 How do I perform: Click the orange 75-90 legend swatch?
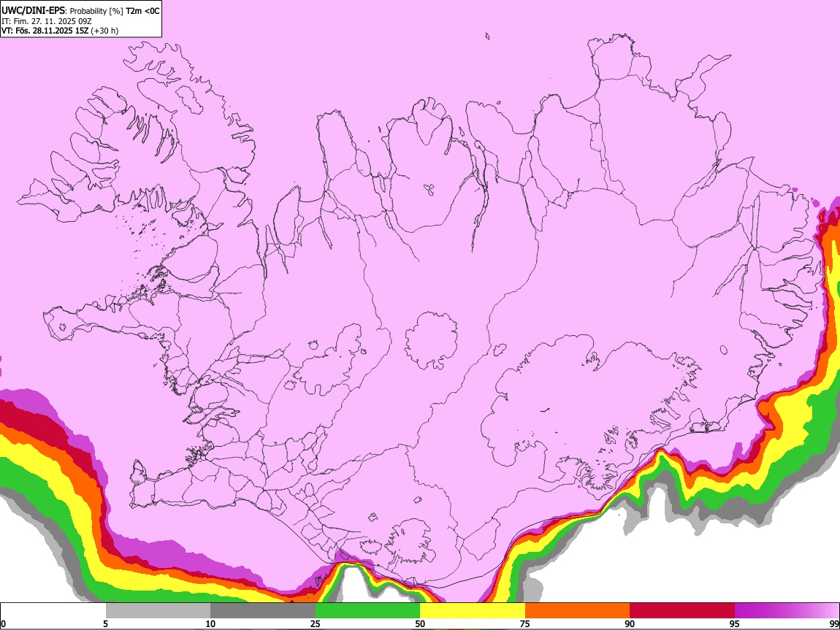click(577, 611)
